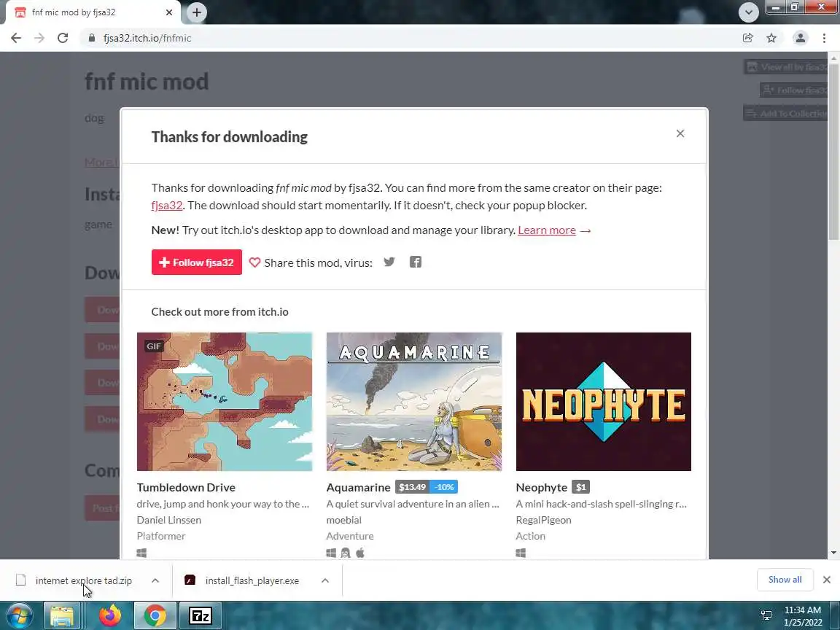Screen dimensions: 840x630
Task: Click the Neophyte title link
Action: click(x=542, y=488)
